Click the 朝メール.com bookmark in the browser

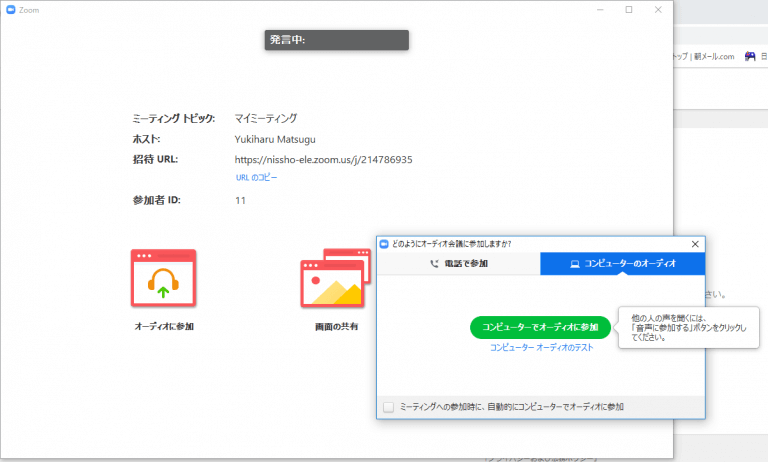click(x=714, y=56)
